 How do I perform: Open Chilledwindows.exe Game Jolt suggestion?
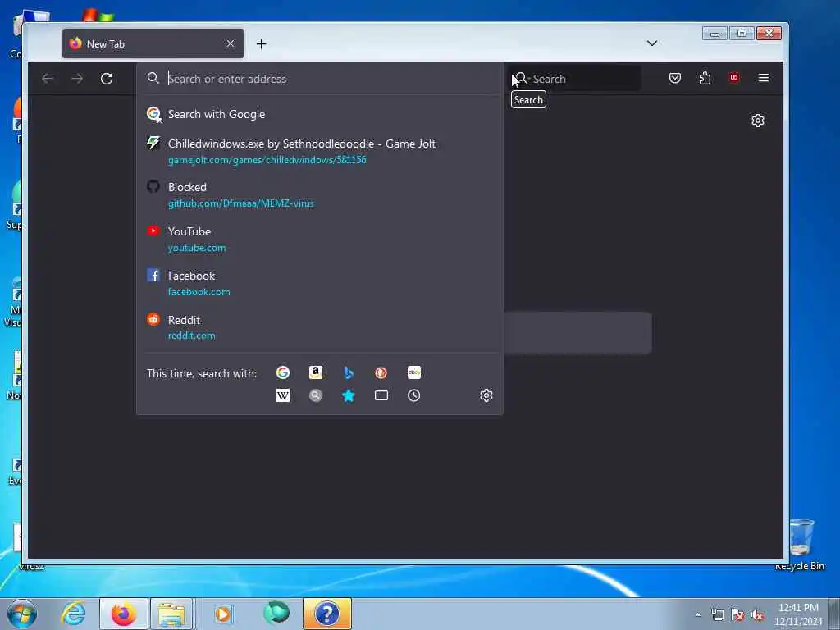320,151
